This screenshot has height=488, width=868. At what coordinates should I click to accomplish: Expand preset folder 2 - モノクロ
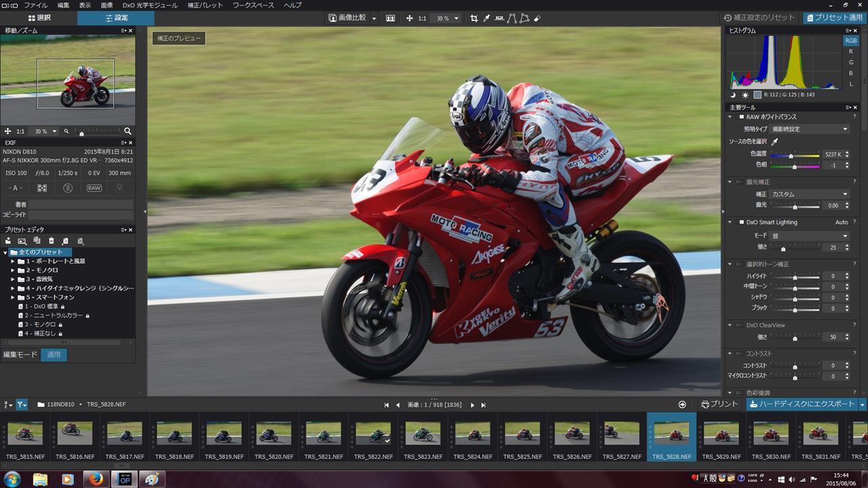point(13,270)
